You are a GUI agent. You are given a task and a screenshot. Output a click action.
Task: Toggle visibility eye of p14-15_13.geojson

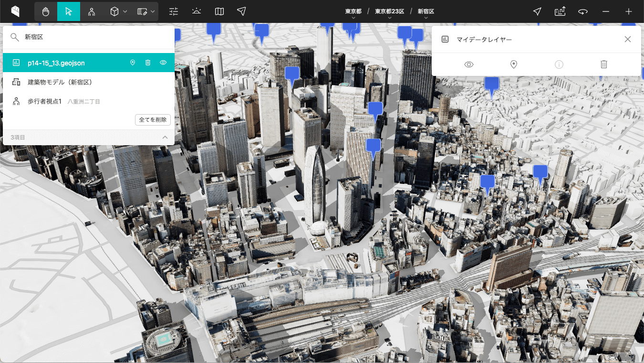(163, 63)
